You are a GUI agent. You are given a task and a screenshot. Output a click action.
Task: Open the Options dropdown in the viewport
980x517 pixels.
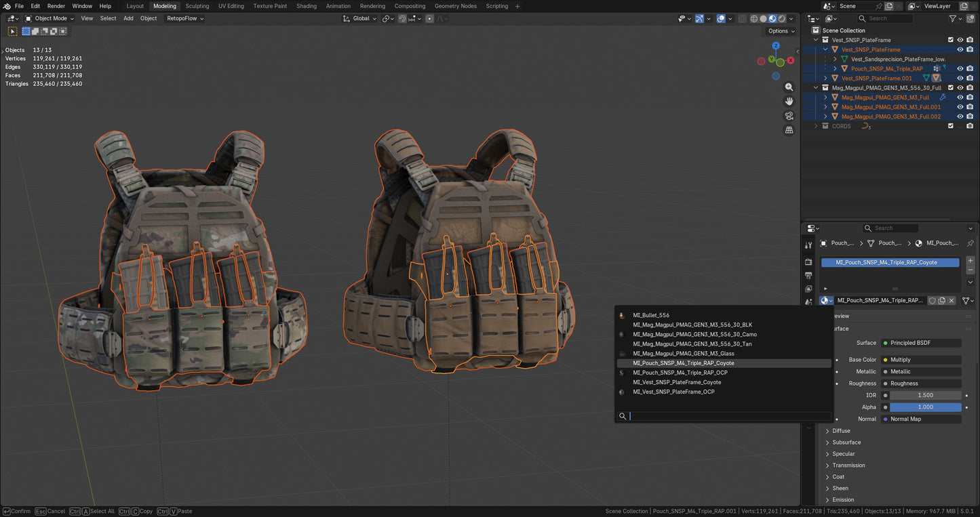[780, 31]
